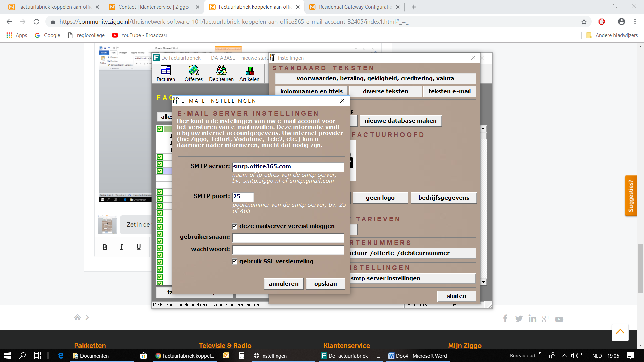
Task: Expand hidden system tray icons
Action: tap(565, 356)
